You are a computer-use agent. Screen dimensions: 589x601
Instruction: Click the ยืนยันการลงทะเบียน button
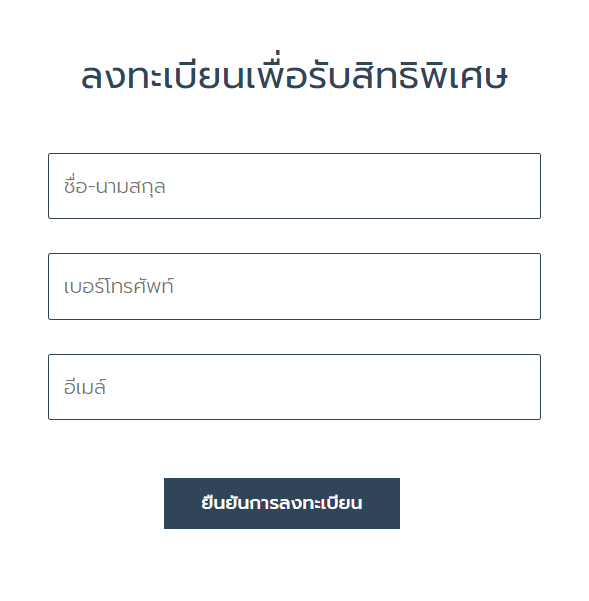pos(282,503)
